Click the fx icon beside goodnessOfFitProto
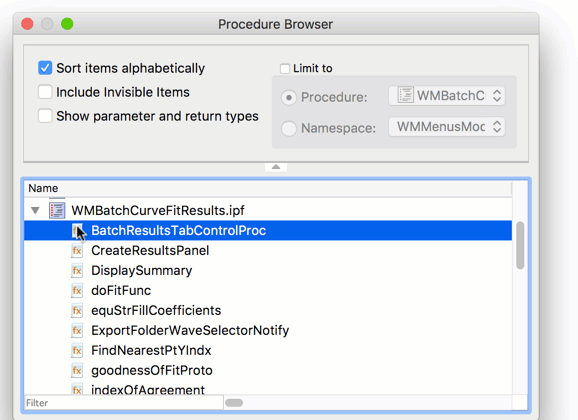This screenshot has height=420, width=578. pyautogui.click(x=77, y=370)
